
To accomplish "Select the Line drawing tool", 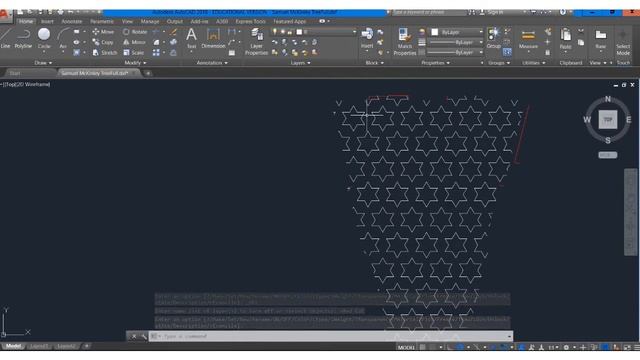I will coord(5,39).
